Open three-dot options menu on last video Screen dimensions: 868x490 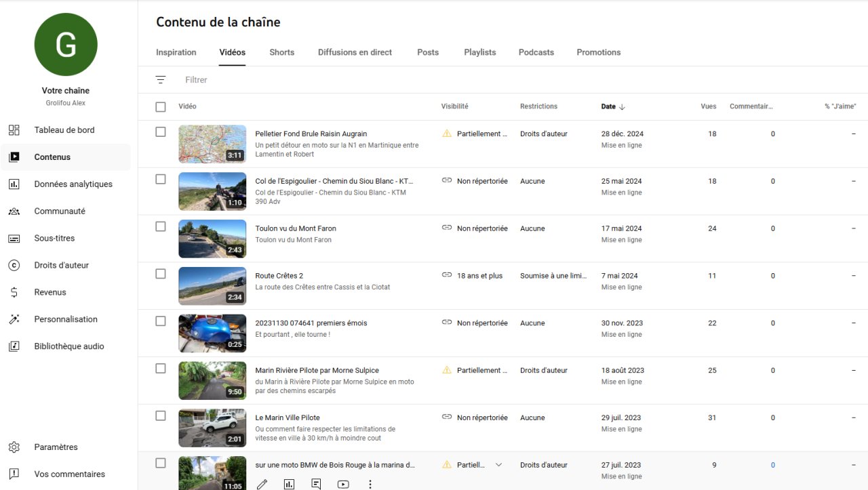(370, 484)
